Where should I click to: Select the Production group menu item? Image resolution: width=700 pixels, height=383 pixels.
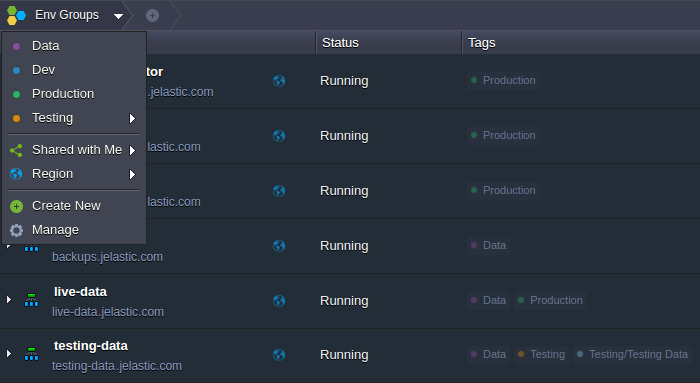coord(74,94)
